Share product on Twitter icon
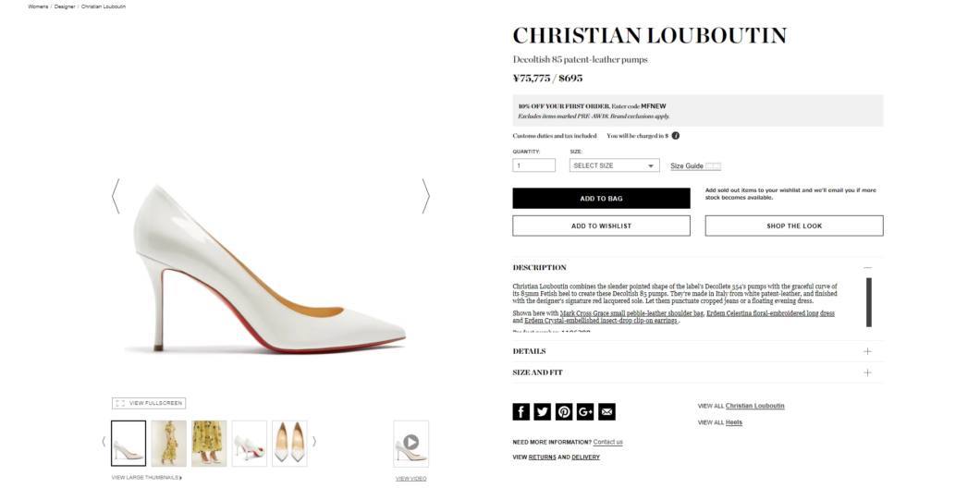Viewport: 980px width, 488px height. (x=543, y=411)
